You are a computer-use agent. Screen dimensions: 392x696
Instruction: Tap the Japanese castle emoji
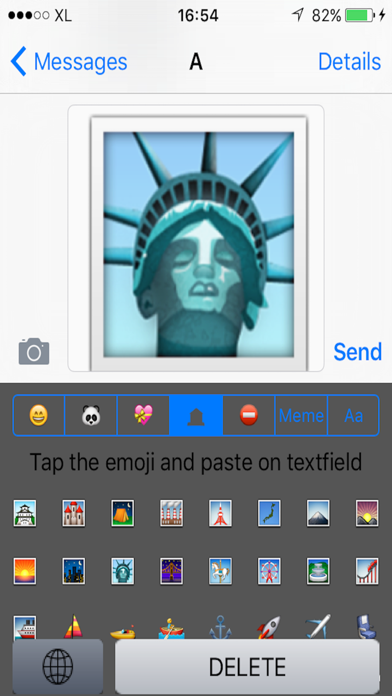(25, 513)
